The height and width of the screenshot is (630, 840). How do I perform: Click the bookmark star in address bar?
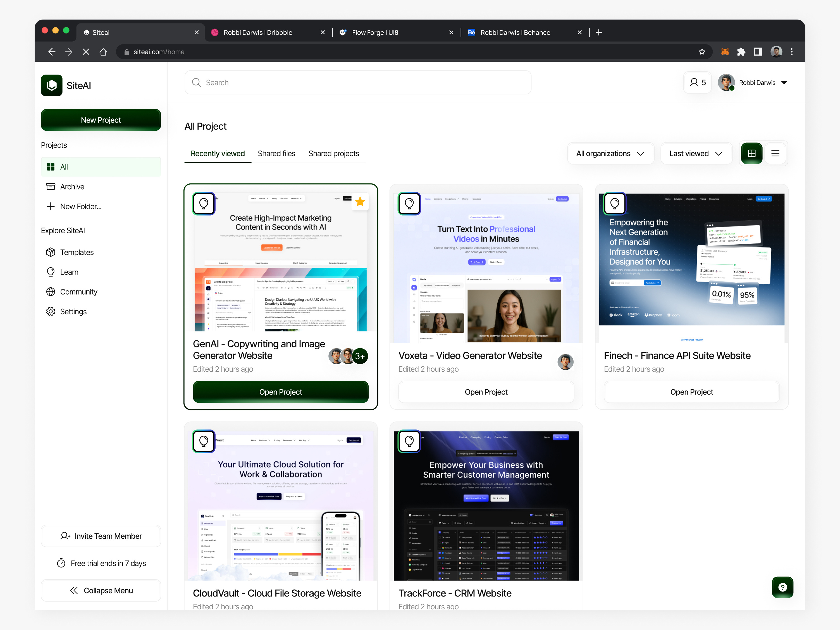702,52
